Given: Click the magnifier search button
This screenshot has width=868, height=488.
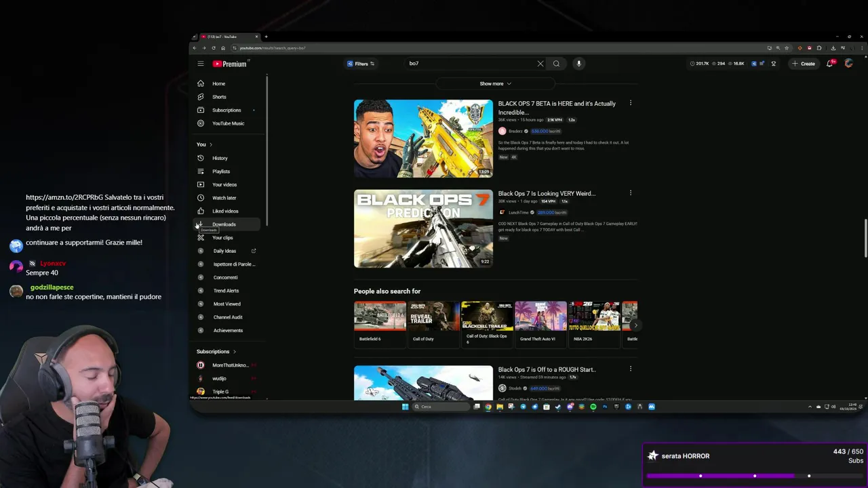Looking at the screenshot, I should tap(556, 64).
